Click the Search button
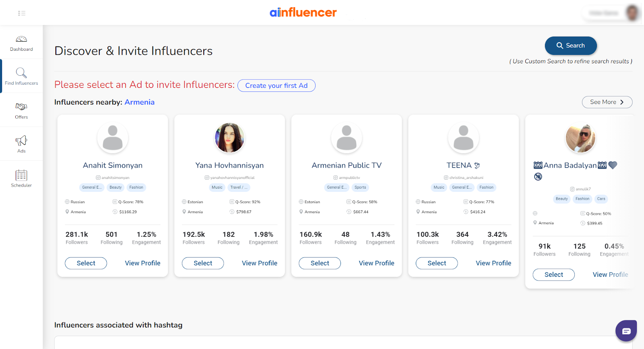The width and height of the screenshot is (644, 349). pos(571,46)
